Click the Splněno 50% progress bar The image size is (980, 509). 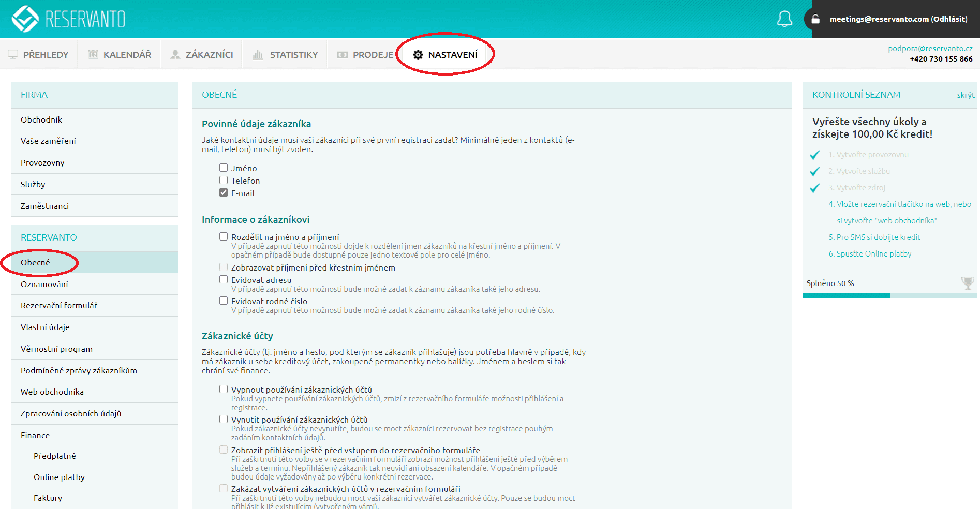pos(889,295)
